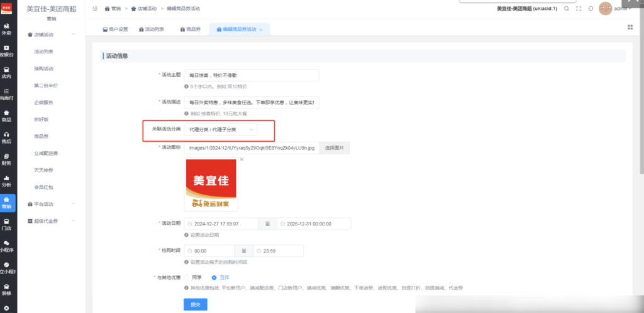Toggle fullscreen mode icon in header

pyautogui.click(x=579, y=9)
